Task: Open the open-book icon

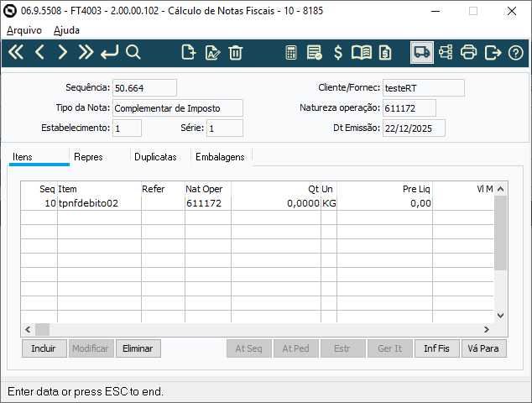Action: (362, 53)
